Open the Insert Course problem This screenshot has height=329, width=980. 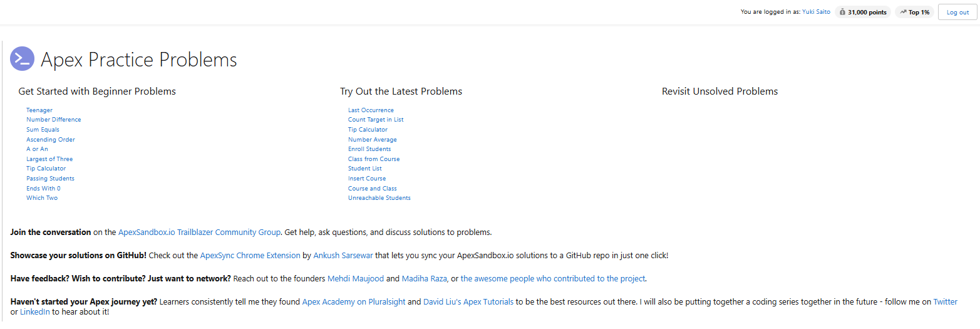tap(367, 179)
